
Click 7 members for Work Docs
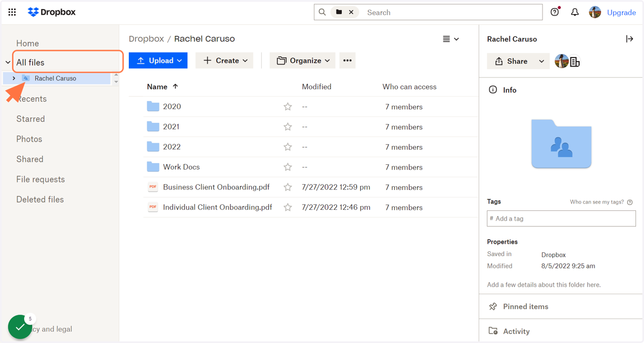pyautogui.click(x=404, y=167)
